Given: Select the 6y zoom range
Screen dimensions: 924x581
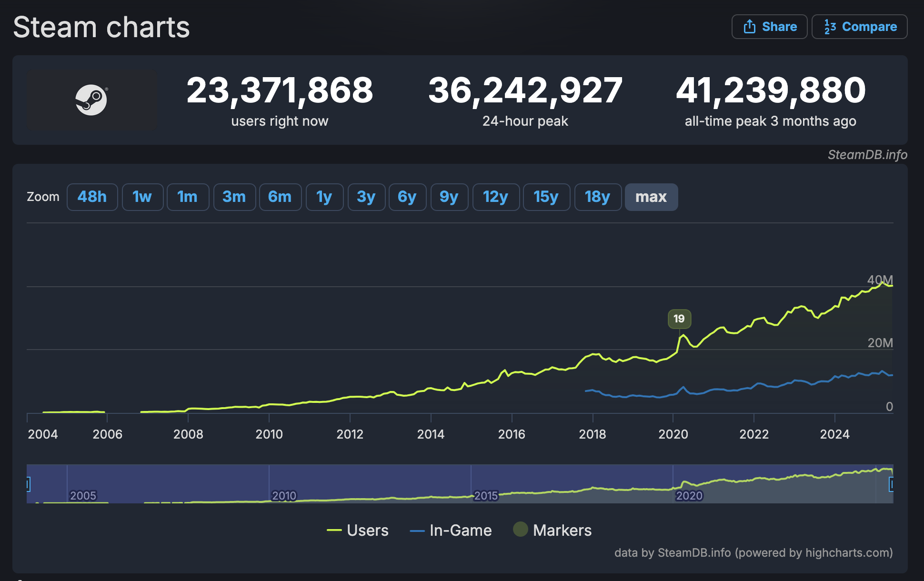Looking at the screenshot, I should point(407,197).
